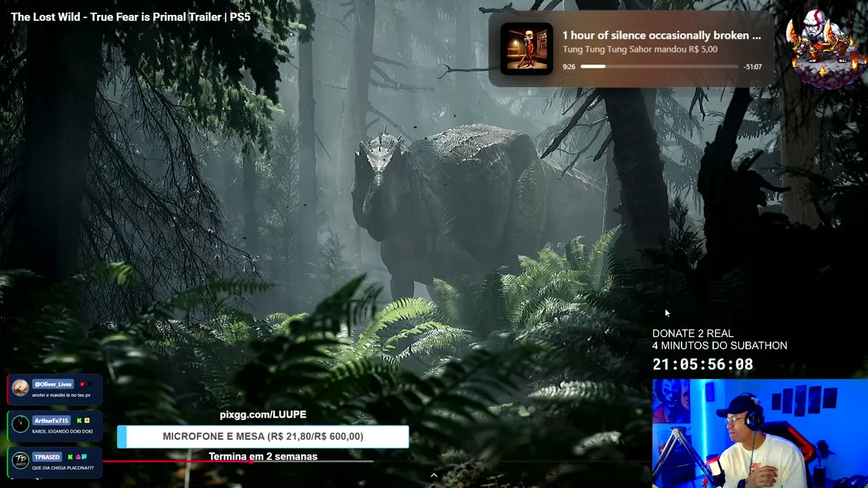This screenshot has height=488, width=868.
Task: Click the "1 hour of silence occasionally broken" title
Action: coord(662,35)
